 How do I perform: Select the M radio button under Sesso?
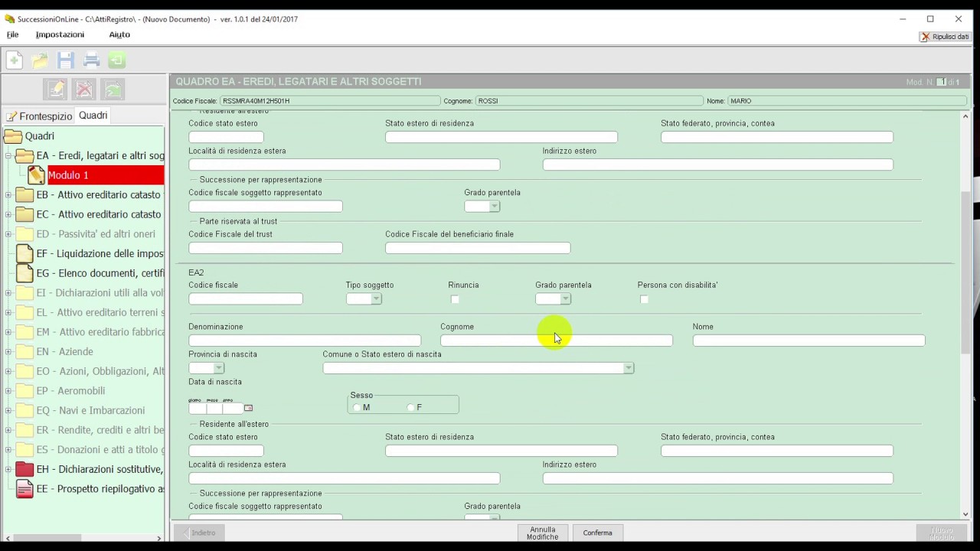[357, 408]
